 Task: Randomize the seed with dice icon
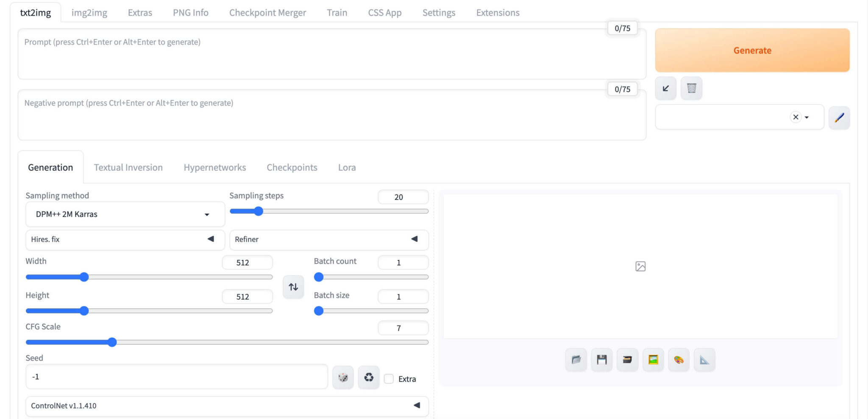click(x=343, y=377)
